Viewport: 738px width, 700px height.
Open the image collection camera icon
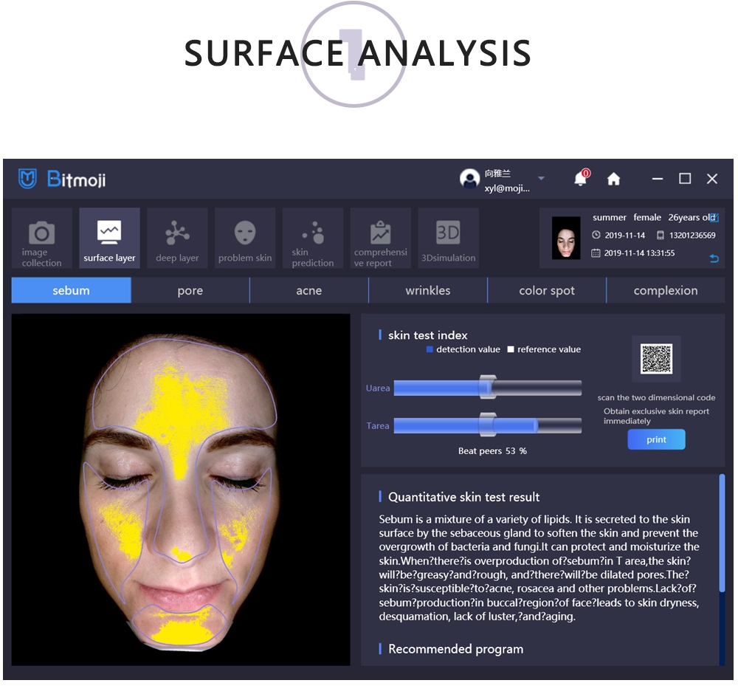(41, 234)
